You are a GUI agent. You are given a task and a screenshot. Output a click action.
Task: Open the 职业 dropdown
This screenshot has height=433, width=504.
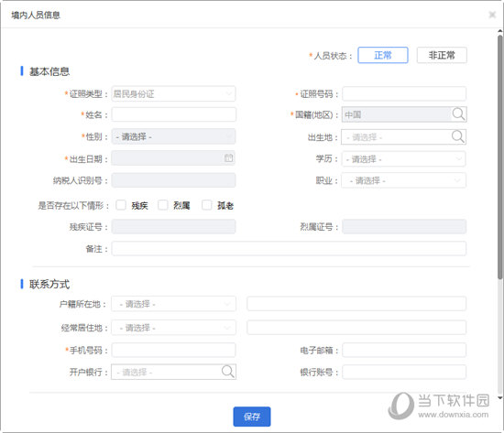[404, 180]
